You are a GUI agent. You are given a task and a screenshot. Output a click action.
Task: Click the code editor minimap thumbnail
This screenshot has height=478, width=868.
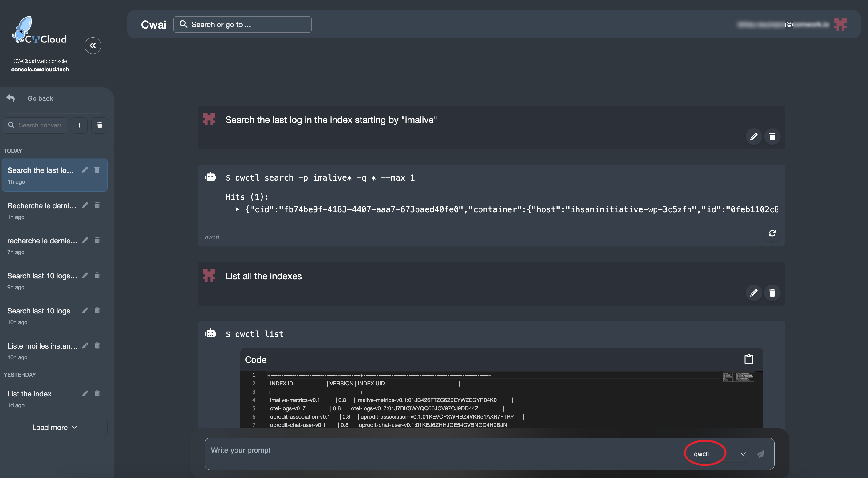click(738, 376)
